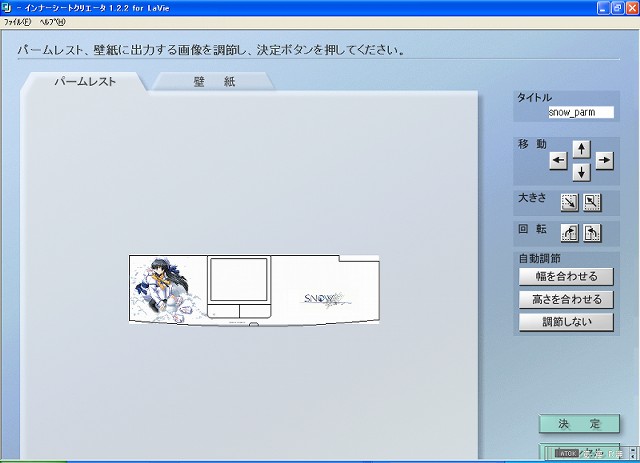Screen dimensions: 640x463
Task: Move the image right with the right arrow
Action: point(604,160)
